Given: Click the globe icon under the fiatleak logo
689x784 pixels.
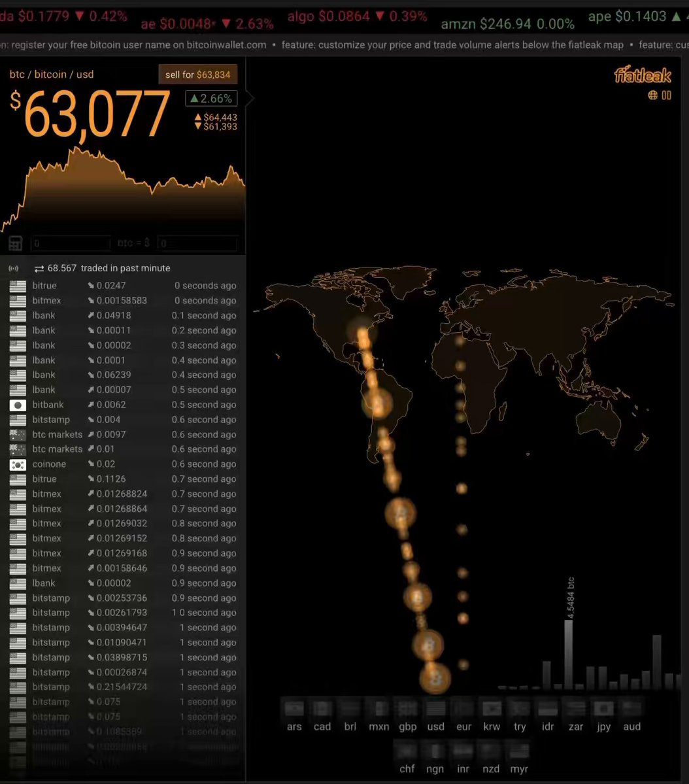Looking at the screenshot, I should (652, 95).
